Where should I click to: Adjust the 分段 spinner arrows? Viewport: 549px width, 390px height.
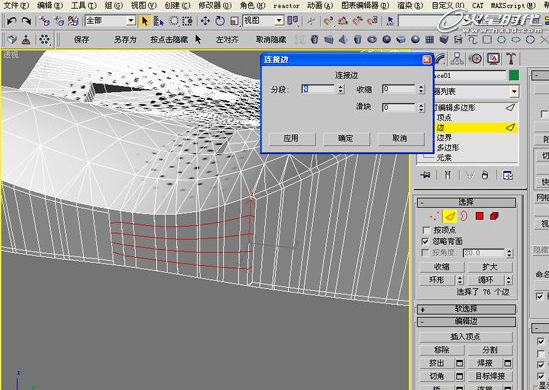pyautogui.click(x=341, y=89)
